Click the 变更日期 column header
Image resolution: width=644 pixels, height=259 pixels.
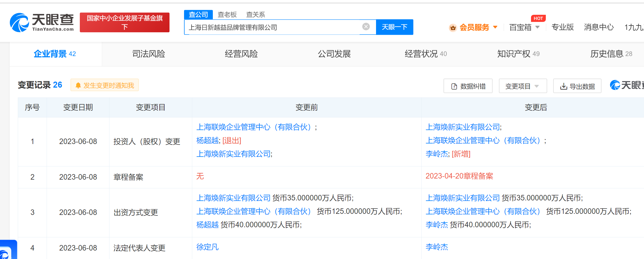78,107
